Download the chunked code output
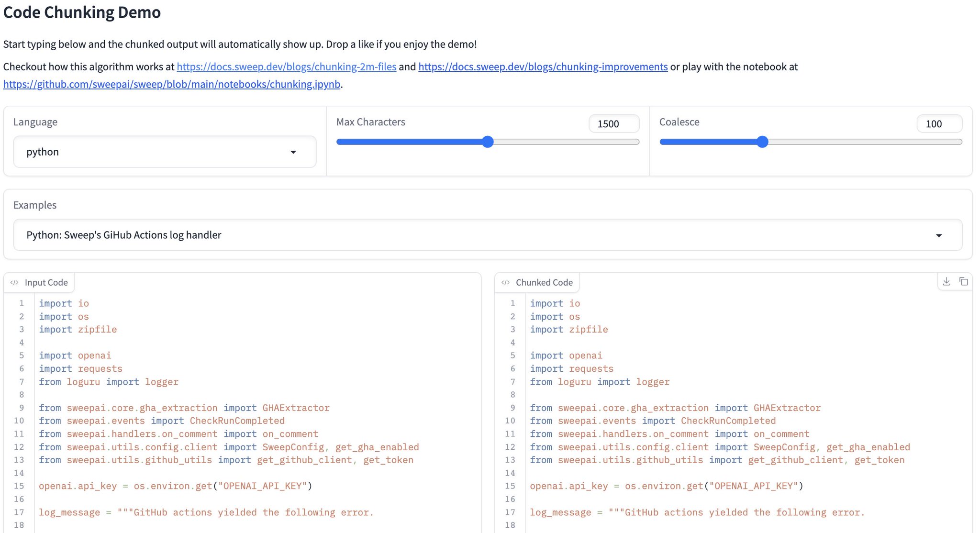 [947, 282]
